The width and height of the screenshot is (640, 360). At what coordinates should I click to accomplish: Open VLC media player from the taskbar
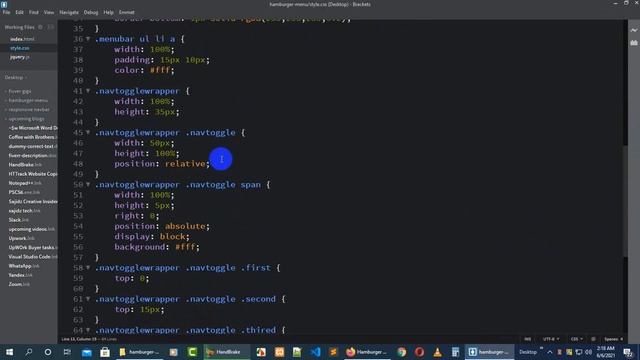[x=437, y=352]
